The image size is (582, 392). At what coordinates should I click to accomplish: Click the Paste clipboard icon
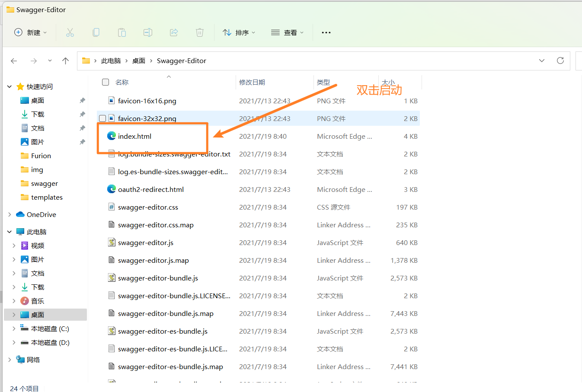122,32
